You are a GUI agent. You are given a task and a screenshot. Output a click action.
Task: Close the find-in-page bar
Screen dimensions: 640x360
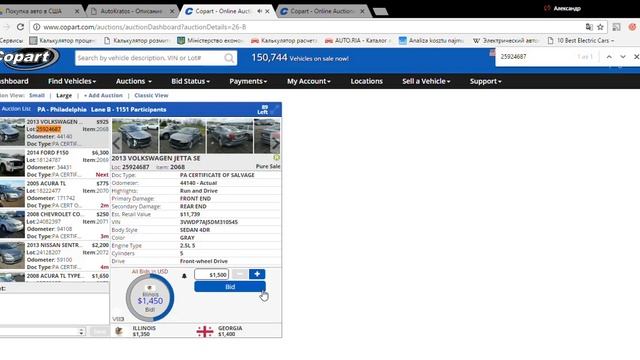coord(636,57)
